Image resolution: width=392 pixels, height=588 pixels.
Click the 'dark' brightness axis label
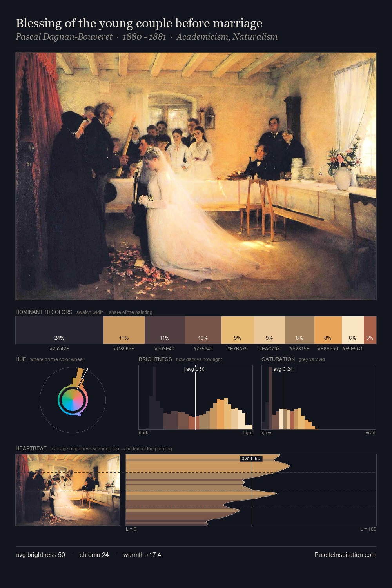pos(143,433)
